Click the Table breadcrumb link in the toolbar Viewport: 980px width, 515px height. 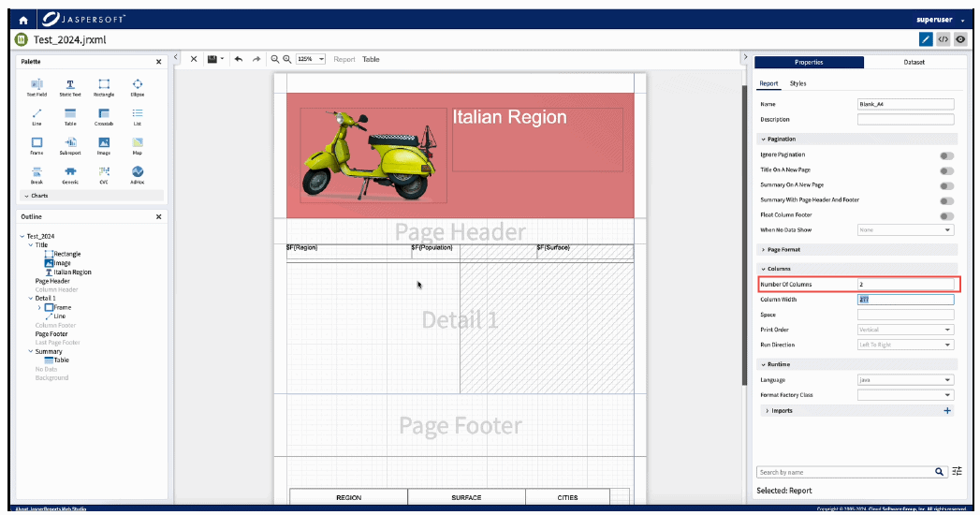371,59
